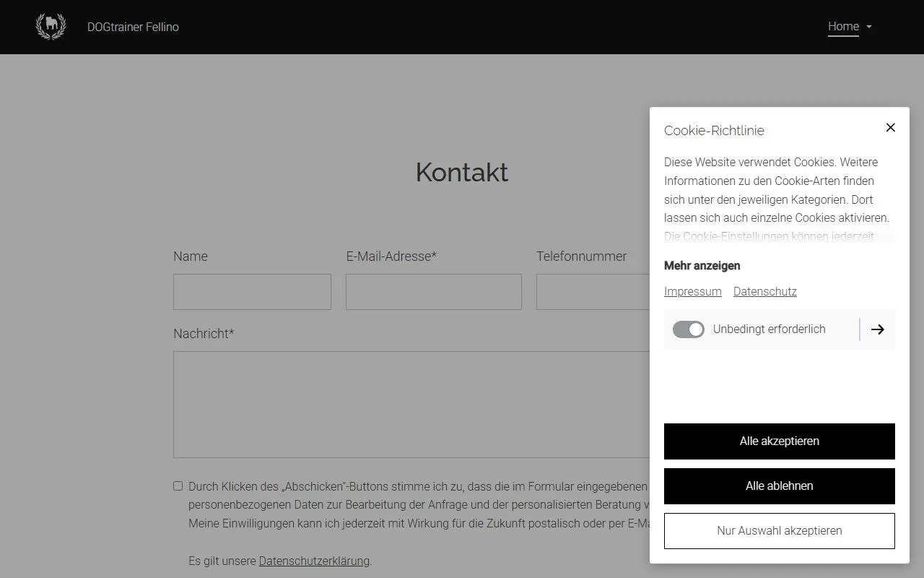The image size is (924, 578).
Task: Expand the Home menu dropdown arrow
Action: pos(869,27)
